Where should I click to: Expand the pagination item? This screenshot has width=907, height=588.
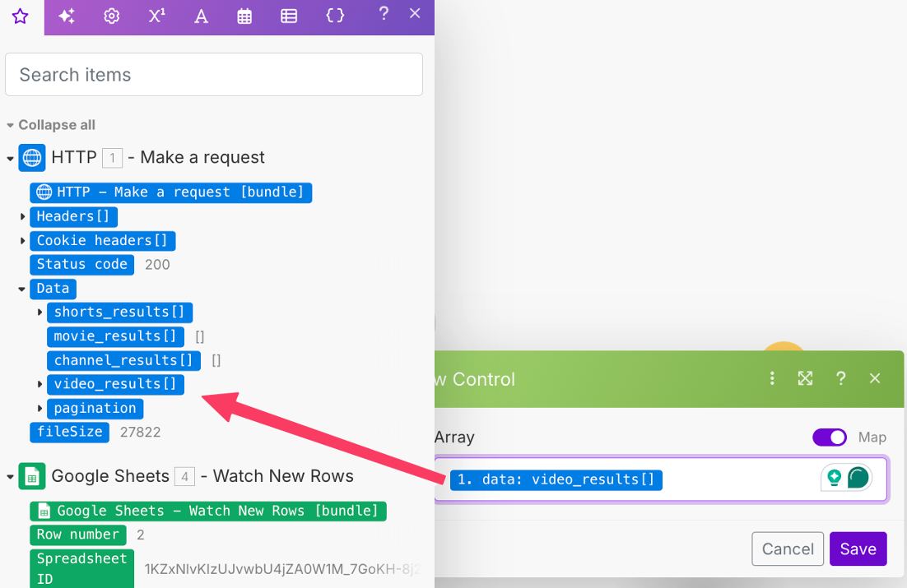(x=40, y=409)
